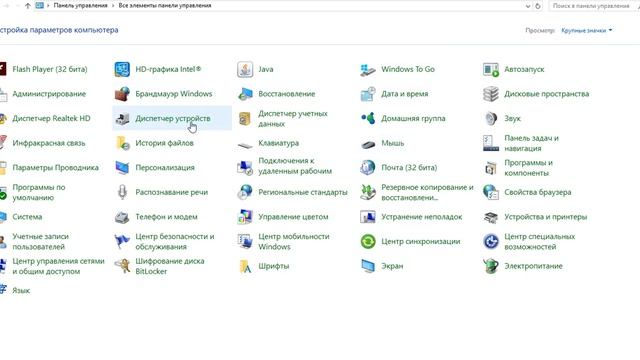This screenshot has width=640, height=360.
Task: Open the Параметры Проводника link
Action: point(56,168)
